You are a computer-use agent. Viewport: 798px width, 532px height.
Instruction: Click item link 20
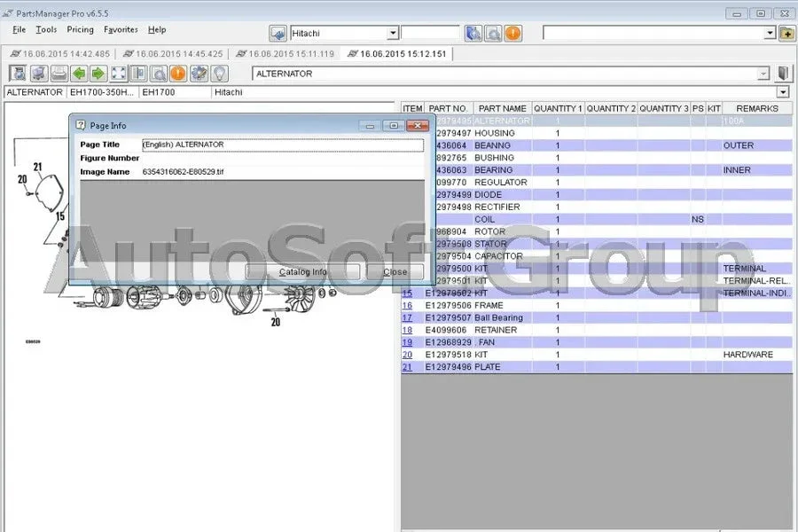point(407,355)
